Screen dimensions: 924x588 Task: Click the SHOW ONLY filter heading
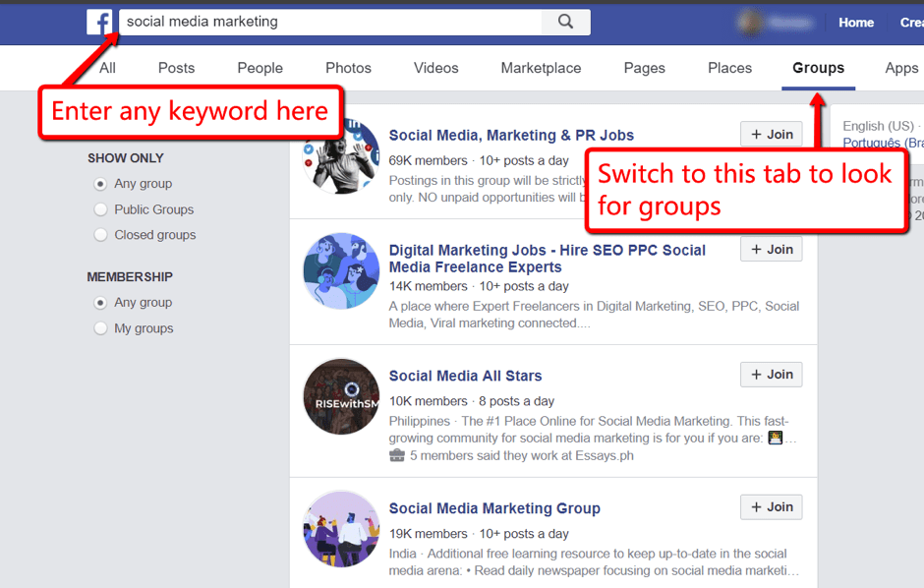tap(126, 158)
